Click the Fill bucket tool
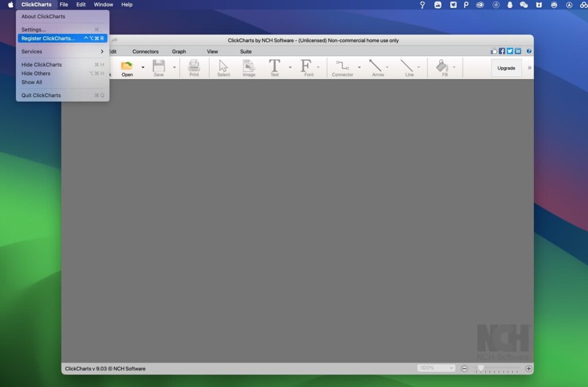Screen dimensions: 588x387 pos(442,66)
